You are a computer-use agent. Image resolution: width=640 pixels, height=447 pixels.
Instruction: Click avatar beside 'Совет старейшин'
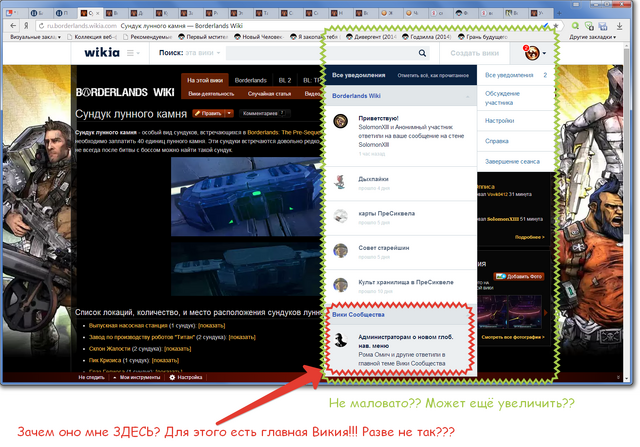pyautogui.click(x=340, y=250)
